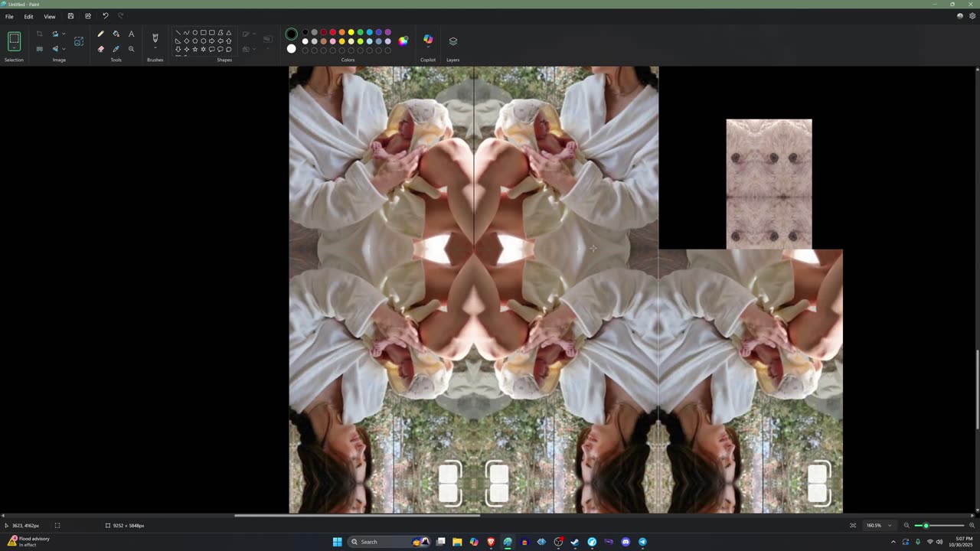Open Telegram from the taskbar
Image resolution: width=980 pixels, height=551 pixels.
[642, 542]
